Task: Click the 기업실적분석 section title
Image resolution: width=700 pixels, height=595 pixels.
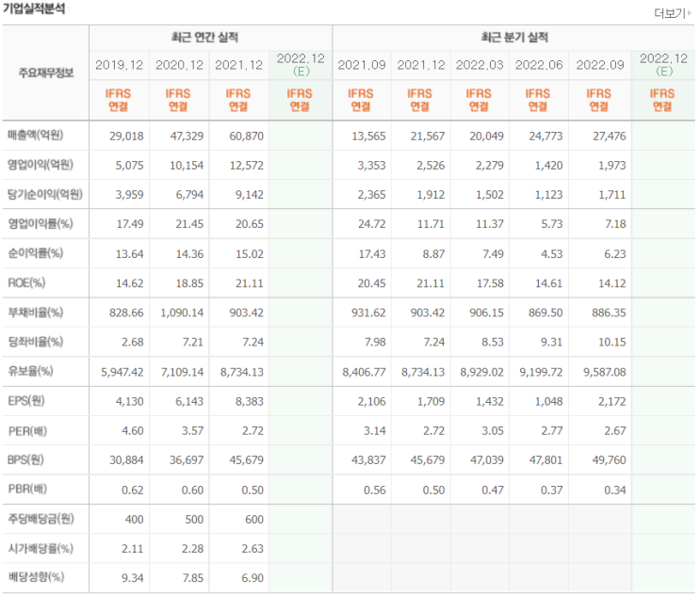Action: (34, 8)
